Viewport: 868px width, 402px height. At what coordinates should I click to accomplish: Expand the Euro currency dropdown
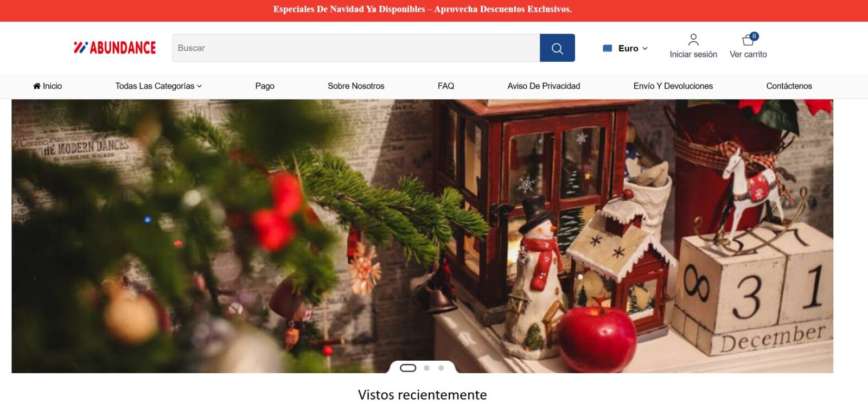626,48
